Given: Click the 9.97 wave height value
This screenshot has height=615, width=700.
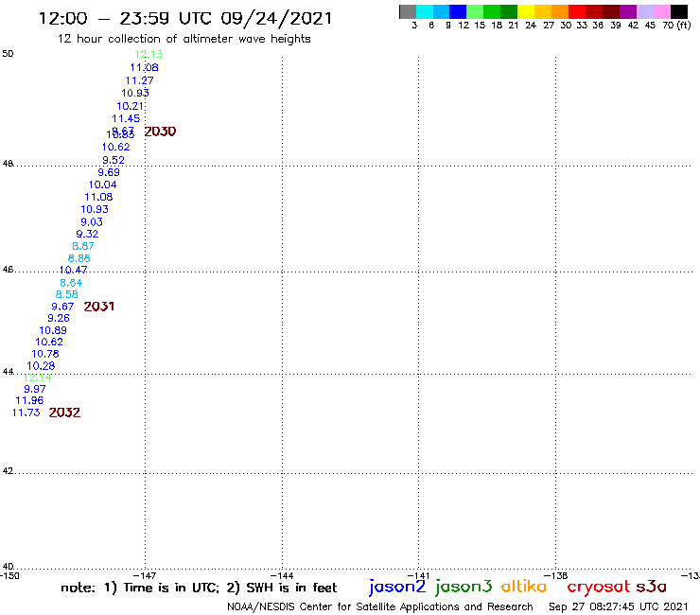Looking at the screenshot, I should (x=34, y=389).
